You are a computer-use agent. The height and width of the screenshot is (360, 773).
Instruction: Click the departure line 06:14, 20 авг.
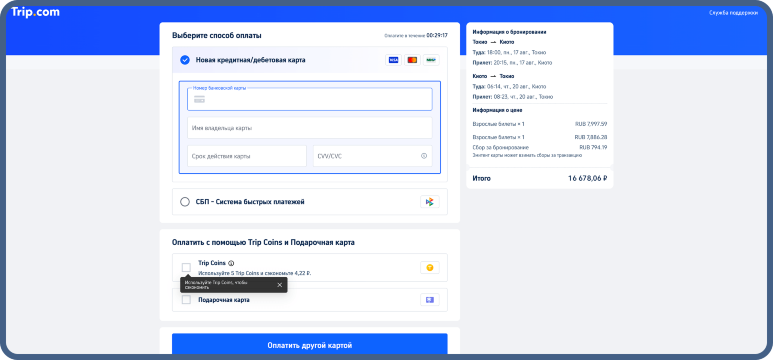tap(509, 86)
